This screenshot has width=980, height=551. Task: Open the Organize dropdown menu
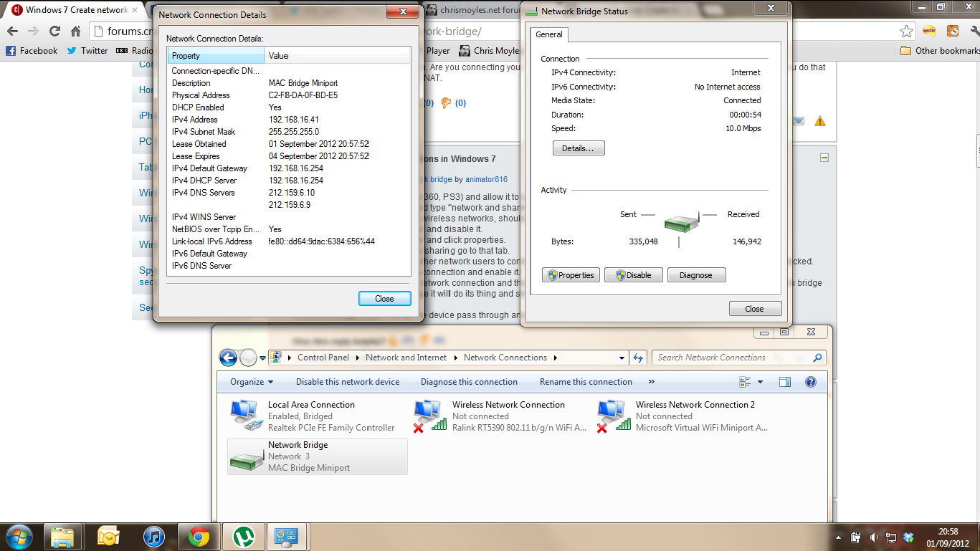pyautogui.click(x=252, y=382)
